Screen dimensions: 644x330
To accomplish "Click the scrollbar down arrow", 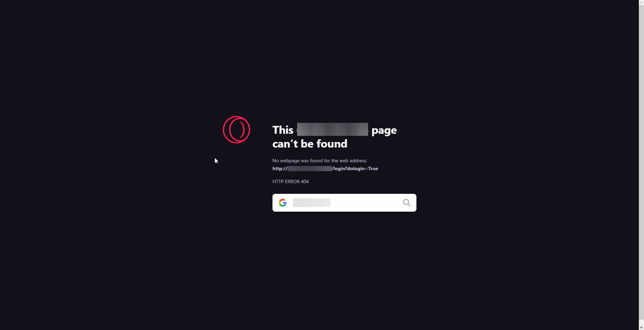I will coord(641,327).
